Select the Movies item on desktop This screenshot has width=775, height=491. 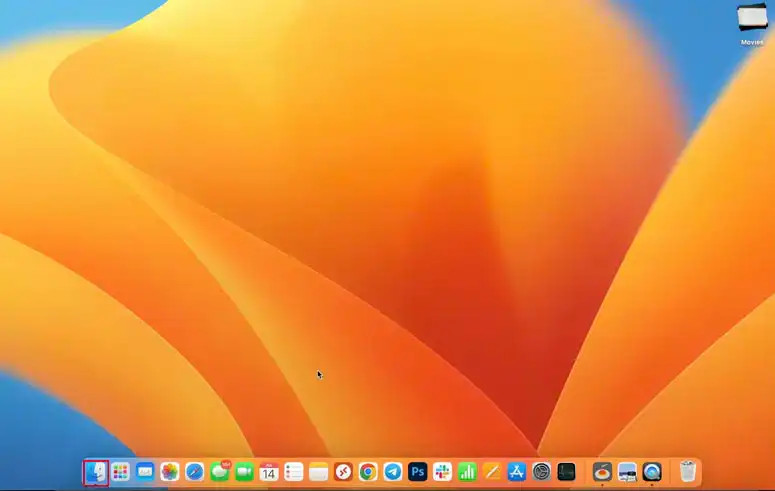[x=752, y=18]
